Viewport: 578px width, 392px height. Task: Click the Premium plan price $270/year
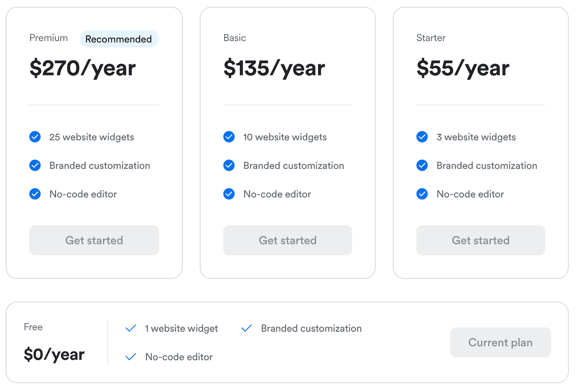click(82, 68)
